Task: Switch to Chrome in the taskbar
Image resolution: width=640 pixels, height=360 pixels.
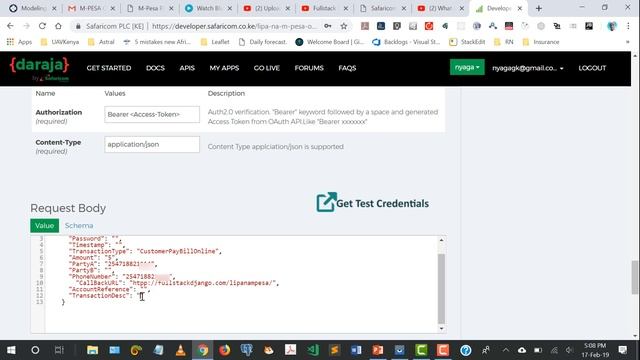Action: (202, 350)
